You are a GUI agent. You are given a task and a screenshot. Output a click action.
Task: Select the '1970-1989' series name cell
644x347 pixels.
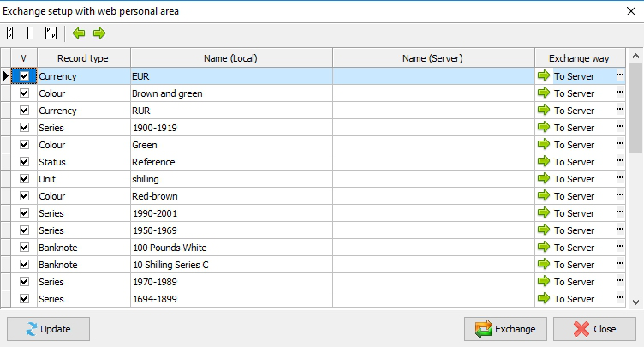pyautogui.click(x=231, y=282)
